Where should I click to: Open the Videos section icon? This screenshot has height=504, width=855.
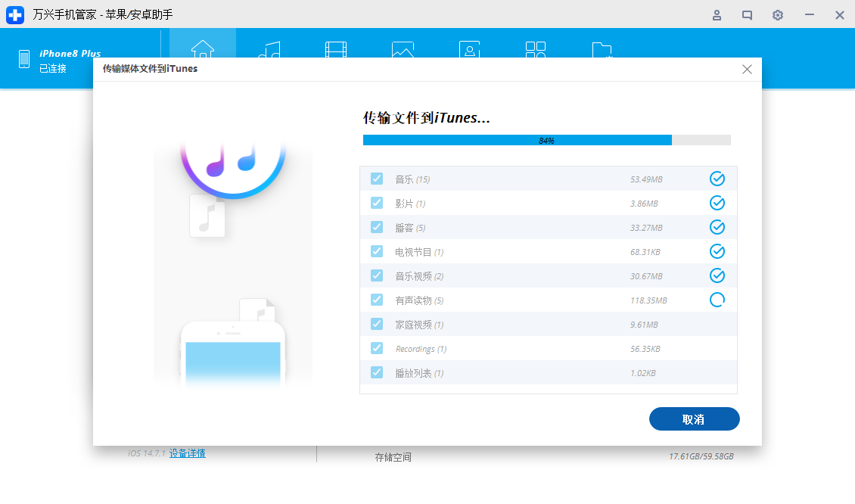coord(336,48)
